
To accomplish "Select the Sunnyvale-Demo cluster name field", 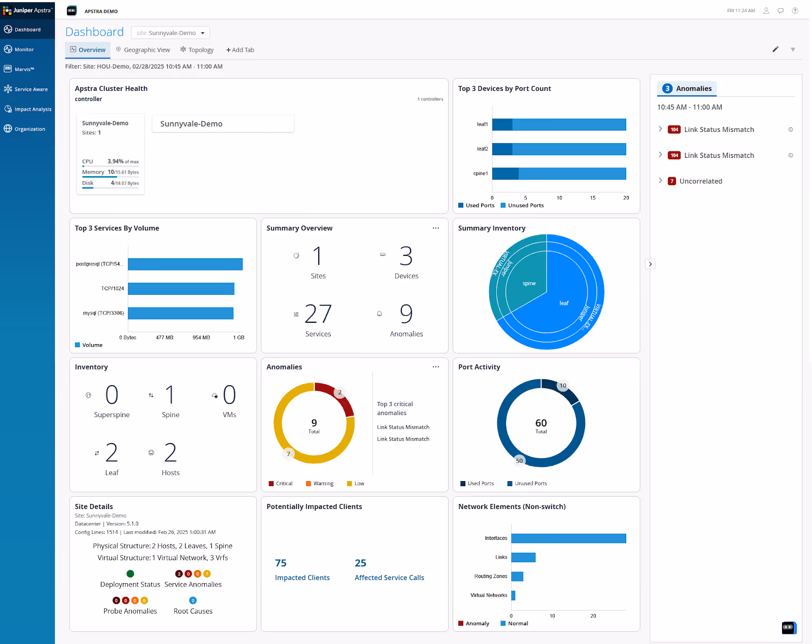I will [223, 124].
